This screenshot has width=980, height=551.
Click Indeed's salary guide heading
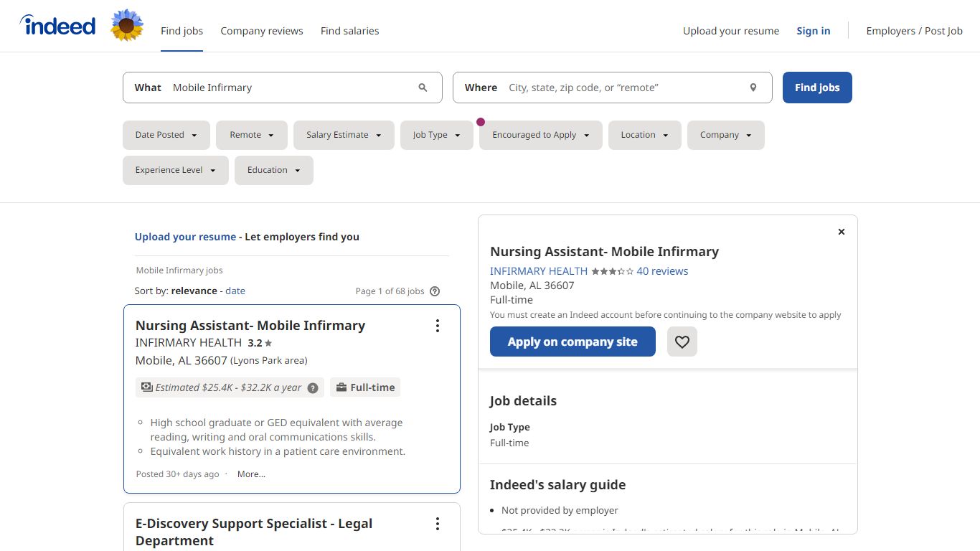(557, 485)
